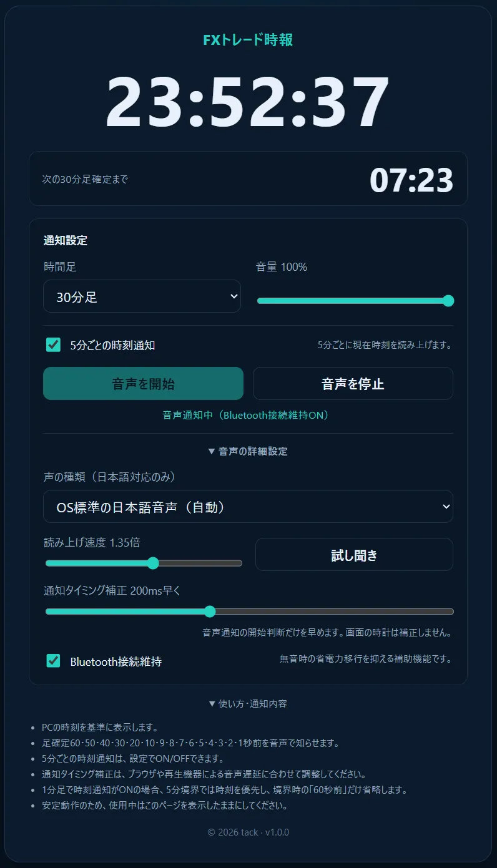This screenshot has width=497, height=868.
Task: Click the FXトレード時報 title
Action: pos(248,41)
